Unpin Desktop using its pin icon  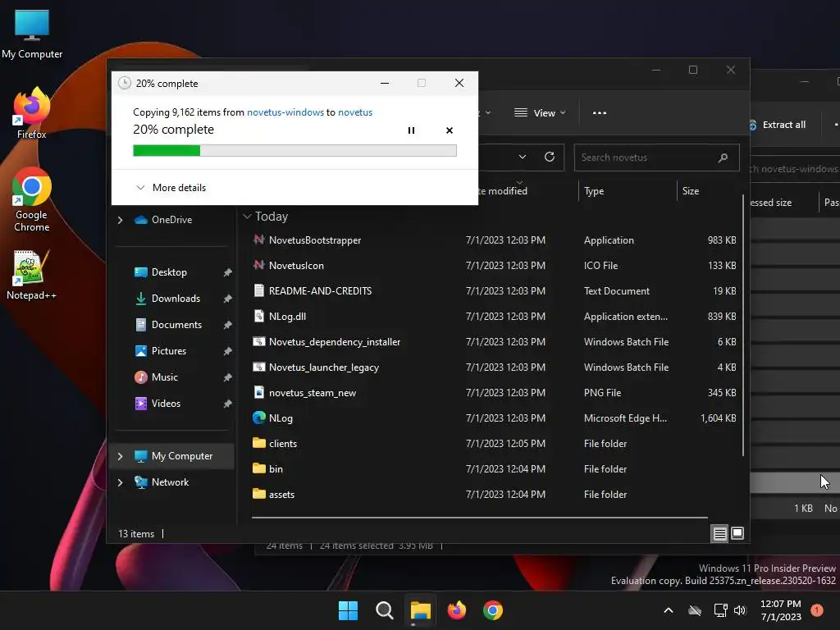click(228, 272)
